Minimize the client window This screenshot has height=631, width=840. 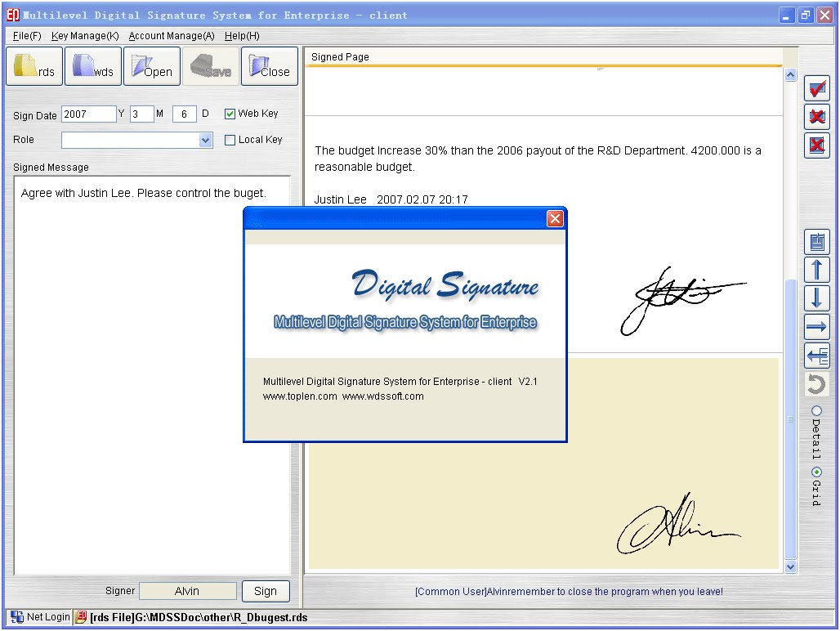786,16
